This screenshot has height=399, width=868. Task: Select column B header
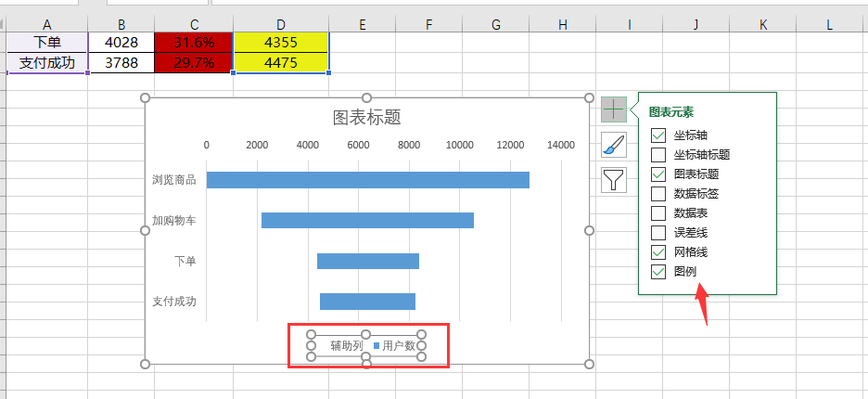121,24
